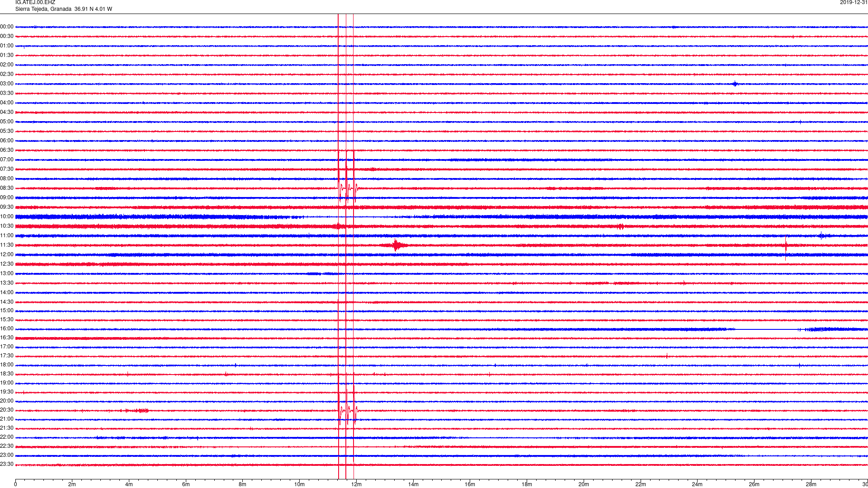The width and height of the screenshot is (868, 488).
Task: Select the 03:00 trace time label
Action: (x=7, y=84)
